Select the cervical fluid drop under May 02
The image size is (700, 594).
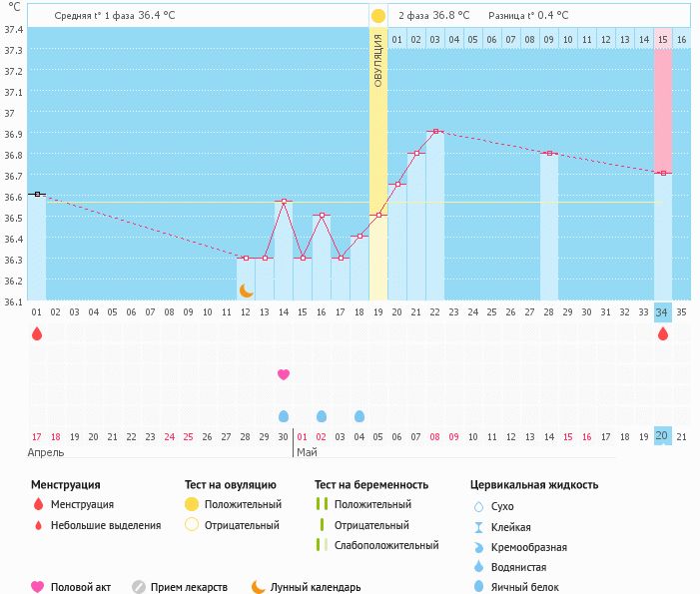point(321,416)
